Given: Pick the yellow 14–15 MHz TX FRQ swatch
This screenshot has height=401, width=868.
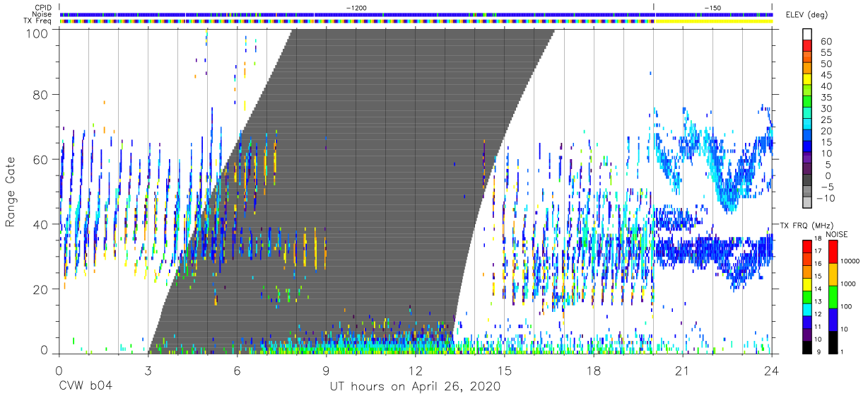Looking at the screenshot, I should [807, 284].
